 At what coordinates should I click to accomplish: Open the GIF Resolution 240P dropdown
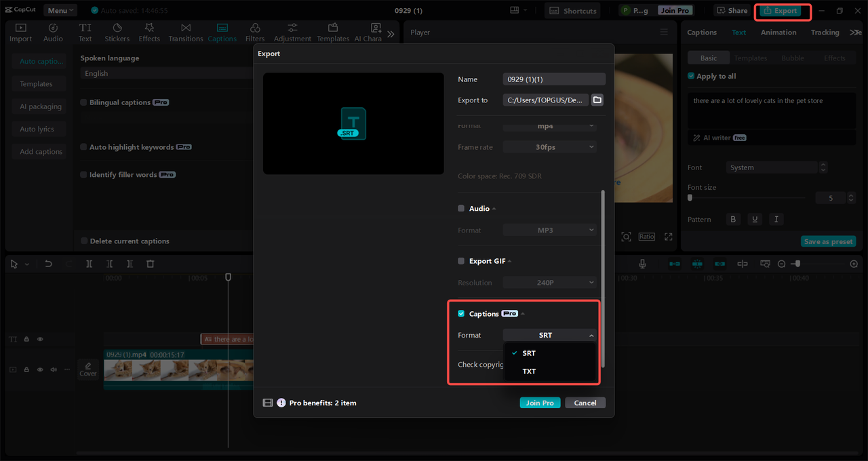pos(550,282)
